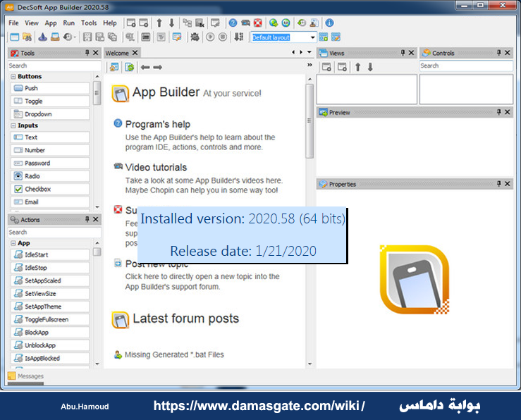The width and height of the screenshot is (521, 420).
Task: Open the Program's help link
Action: 158,124
